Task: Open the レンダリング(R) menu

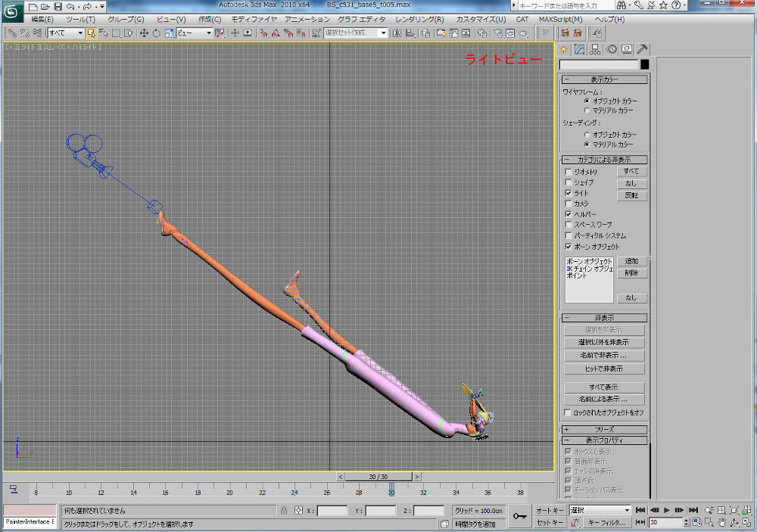Action: (420, 19)
